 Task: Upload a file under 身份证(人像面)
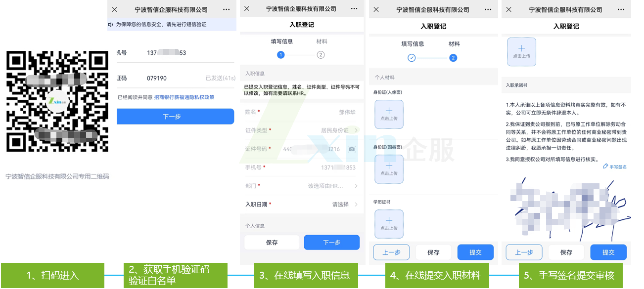coord(389,115)
